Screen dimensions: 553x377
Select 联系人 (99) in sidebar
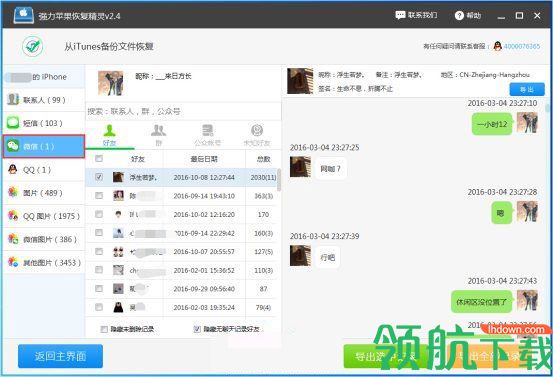tap(44, 100)
